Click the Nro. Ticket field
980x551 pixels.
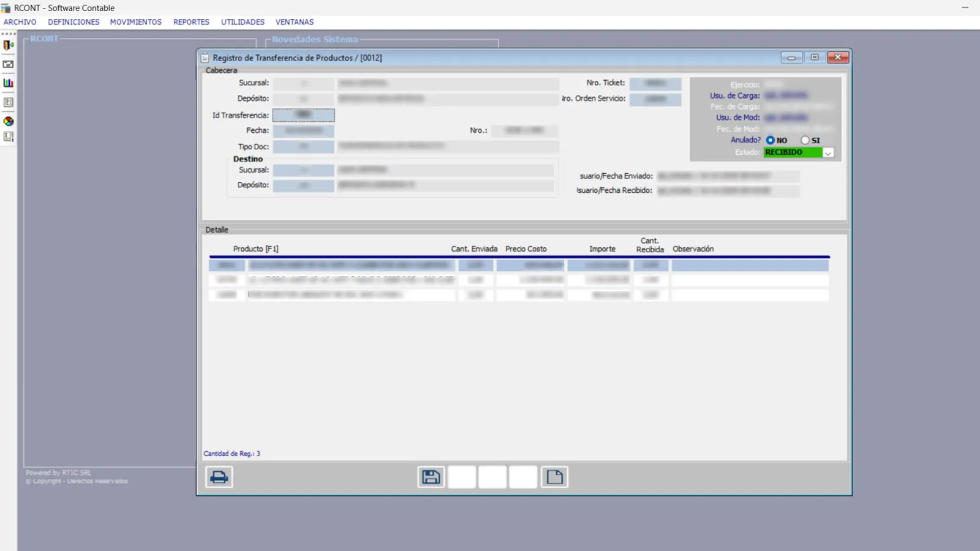[x=655, y=83]
